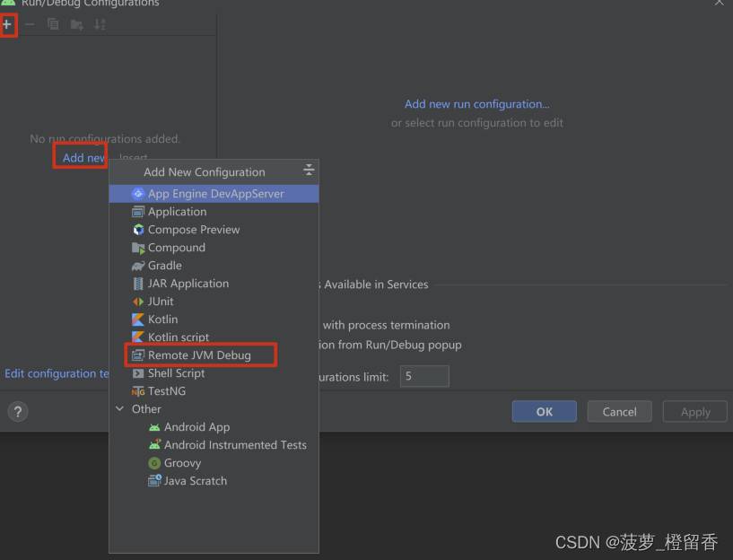Select Android Instrumented Tests under Other

[214, 445]
